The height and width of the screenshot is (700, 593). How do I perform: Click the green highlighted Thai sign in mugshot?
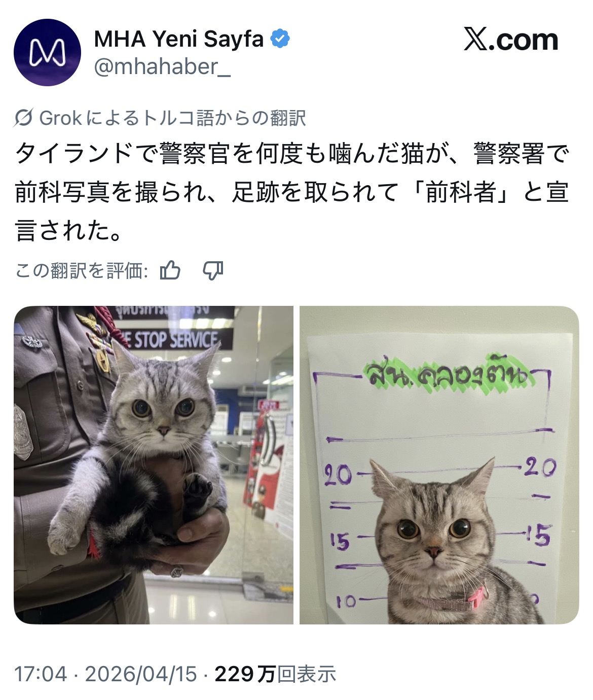[x=447, y=373]
